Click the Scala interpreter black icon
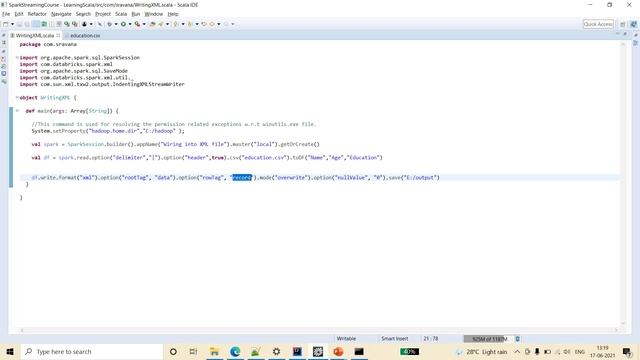Screen dimensions: 640x360 [x=84, y=24]
